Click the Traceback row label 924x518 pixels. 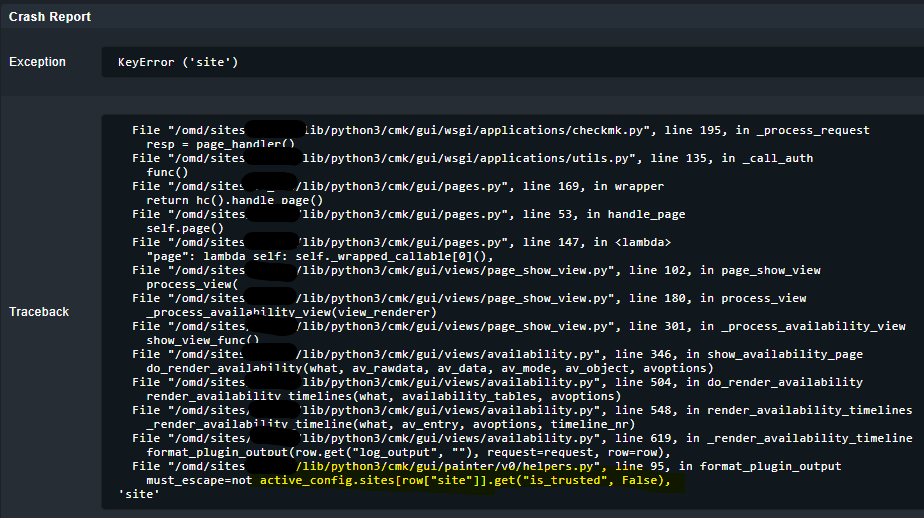pos(39,312)
